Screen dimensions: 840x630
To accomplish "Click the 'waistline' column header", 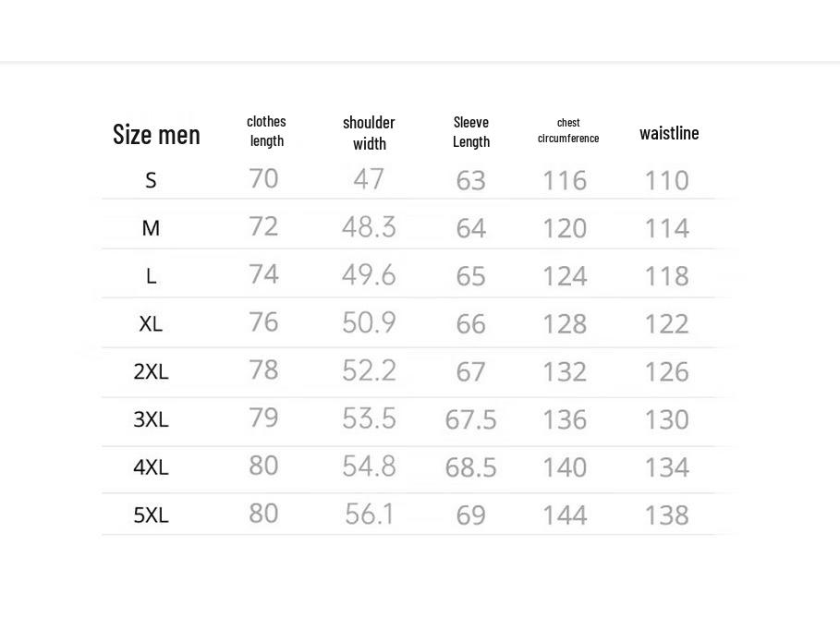I will click(669, 133).
